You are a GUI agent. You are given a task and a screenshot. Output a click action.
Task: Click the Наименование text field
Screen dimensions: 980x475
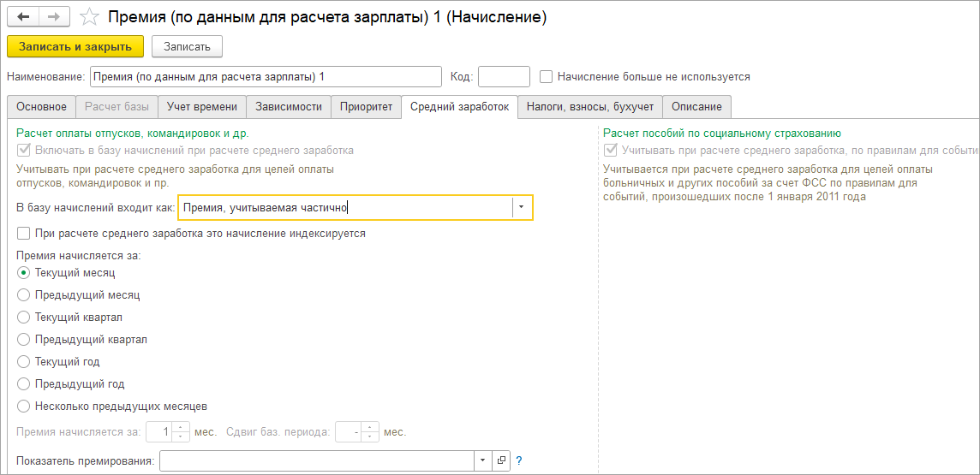(266, 76)
